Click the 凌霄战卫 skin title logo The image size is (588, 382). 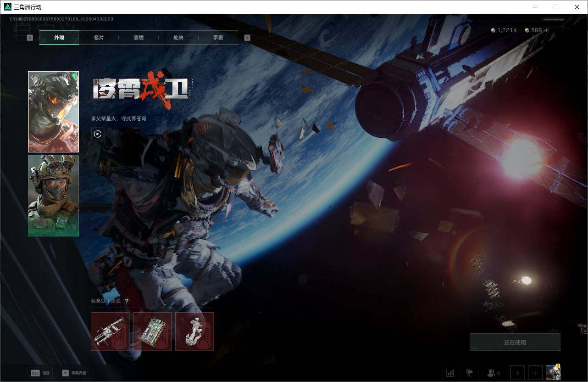click(141, 90)
